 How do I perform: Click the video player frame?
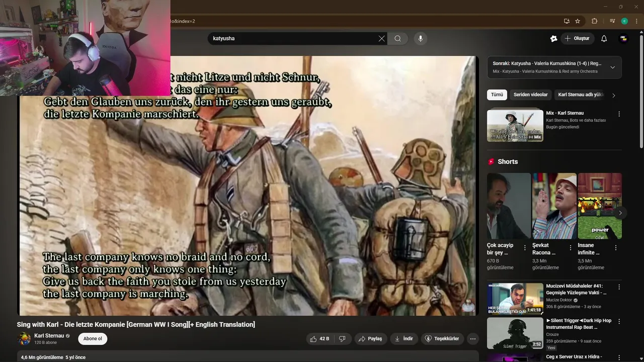coord(248,186)
